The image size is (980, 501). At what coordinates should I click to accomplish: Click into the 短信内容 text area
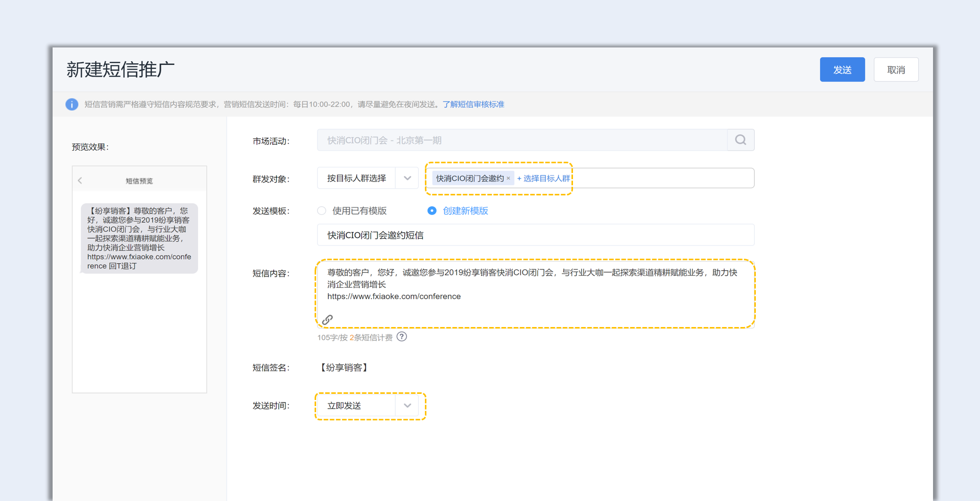coord(535,293)
